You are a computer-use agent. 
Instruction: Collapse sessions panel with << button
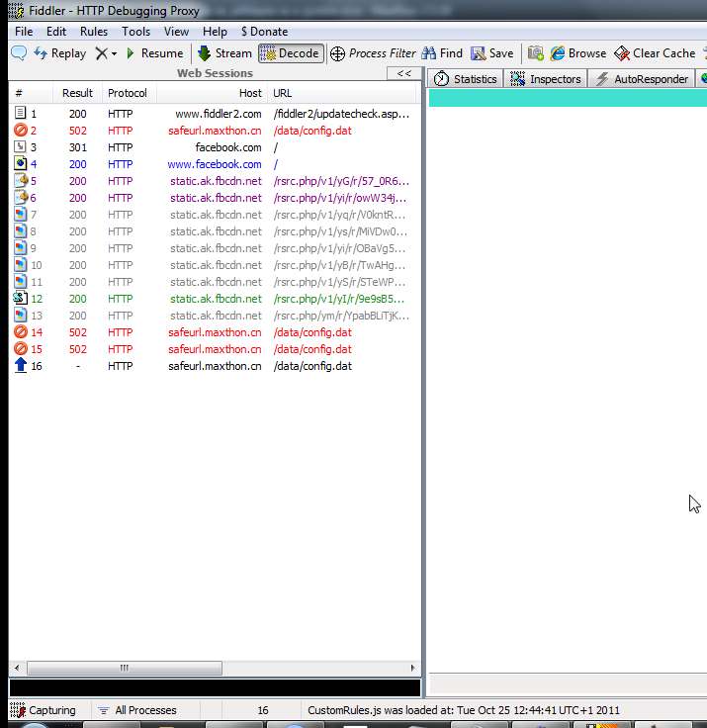[404, 73]
